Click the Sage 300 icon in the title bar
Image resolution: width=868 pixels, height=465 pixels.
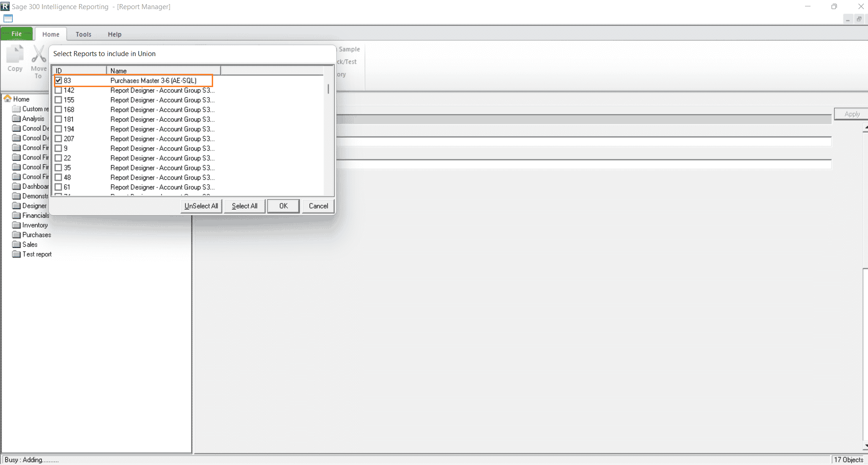(5, 6)
